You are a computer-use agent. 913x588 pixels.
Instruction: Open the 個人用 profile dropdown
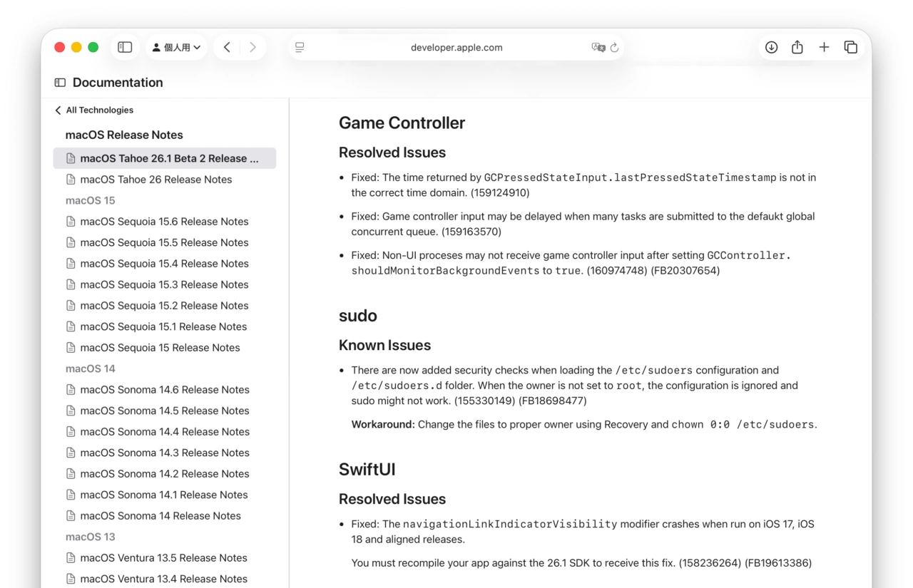point(176,46)
